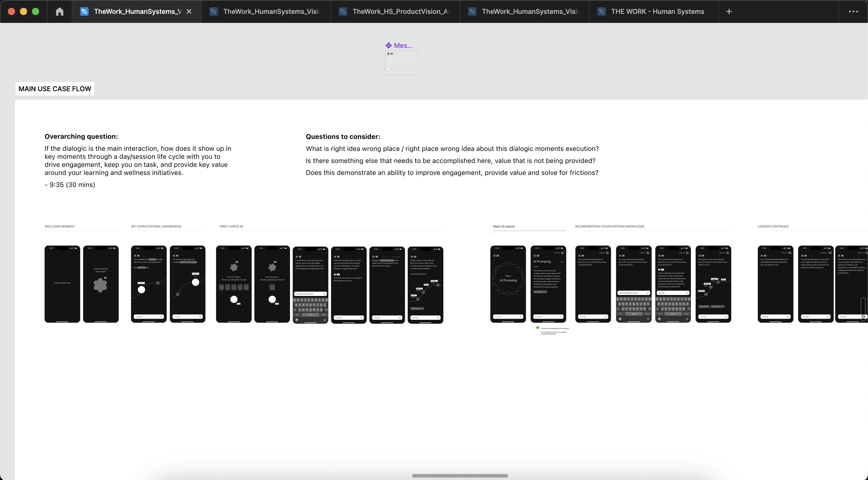
Task: Click the Start of Lesson frame label
Action: point(504,226)
